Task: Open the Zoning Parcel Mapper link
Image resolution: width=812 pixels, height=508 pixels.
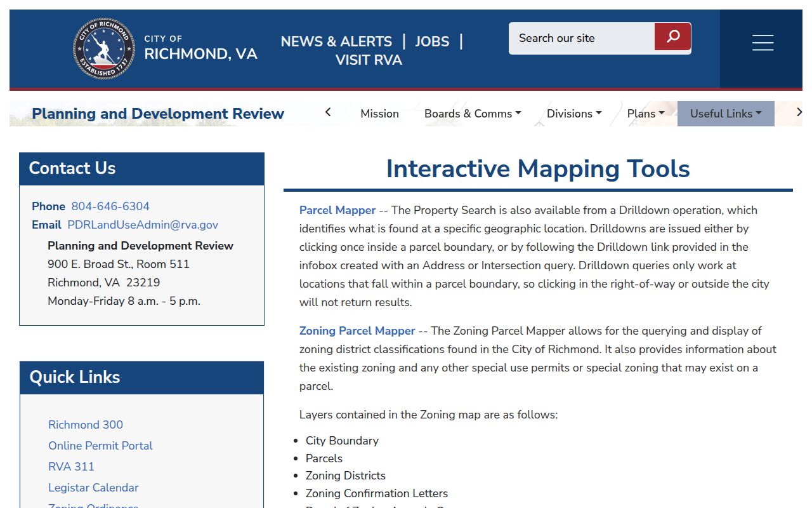Action: tap(357, 331)
